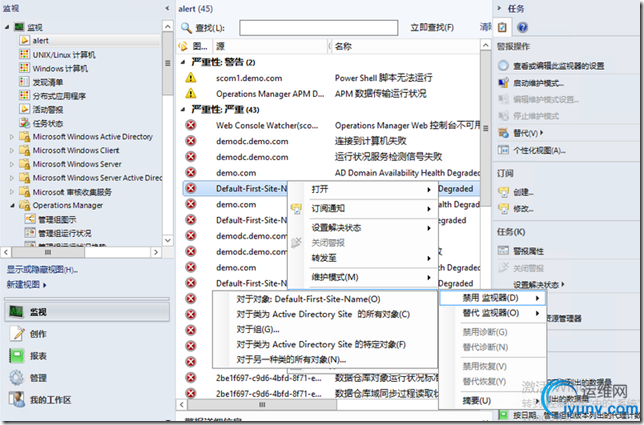Open 维护模式(M) submenu
The image size is (644, 425).
point(363,278)
